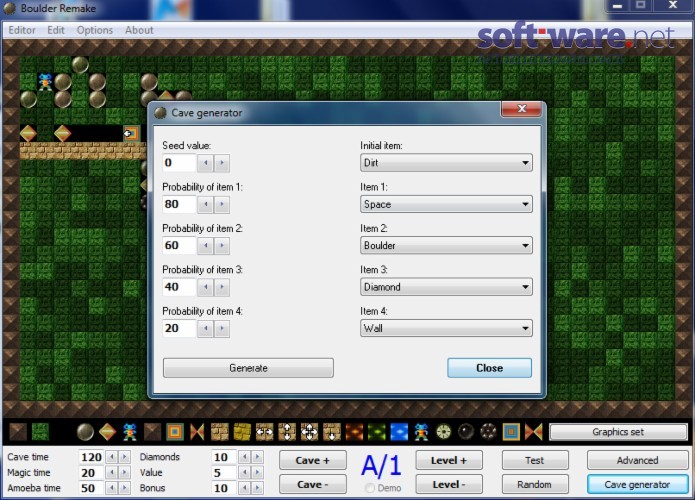Click the Seed value input field
Screen dimensions: 695x500
click(180, 163)
